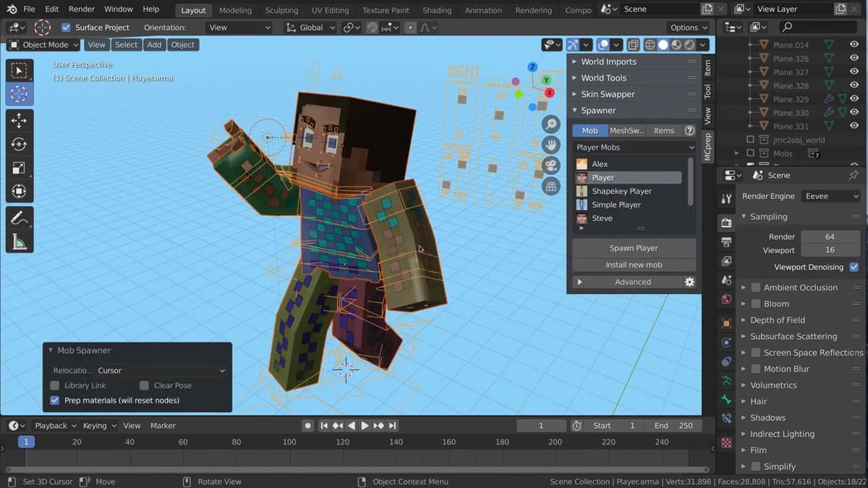
Task: Enable Ambient Occlusion checkbox
Action: point(756,288)
